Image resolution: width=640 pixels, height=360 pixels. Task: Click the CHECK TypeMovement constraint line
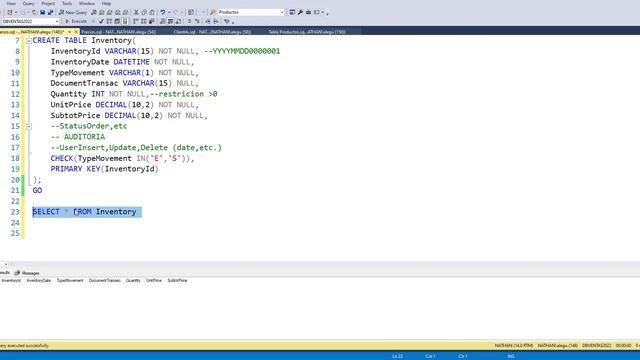point(122,158)
